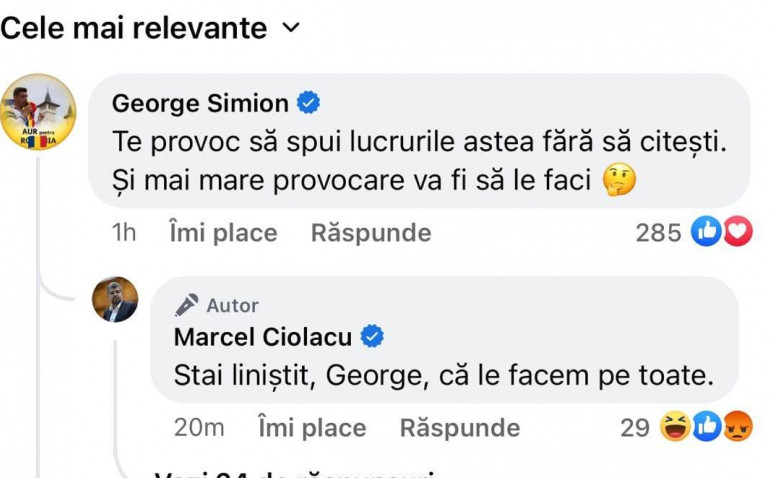Expand the partially visible replies link
Screen dimensions: 772x478
(294, 474)
